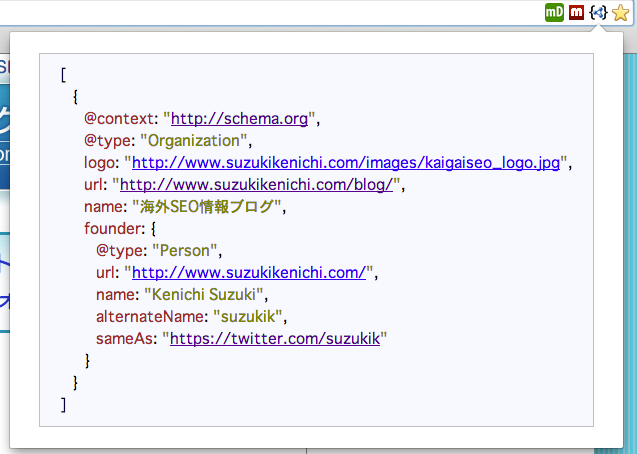Open the JSON-LD braces extension icon
Image resolution: width=637 pixels, height=454 pixels.
click(598, 13)
